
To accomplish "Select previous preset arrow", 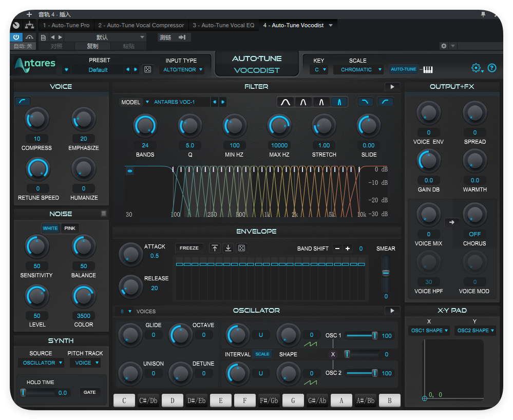I will pyautogui.click(x=128, y=69).
